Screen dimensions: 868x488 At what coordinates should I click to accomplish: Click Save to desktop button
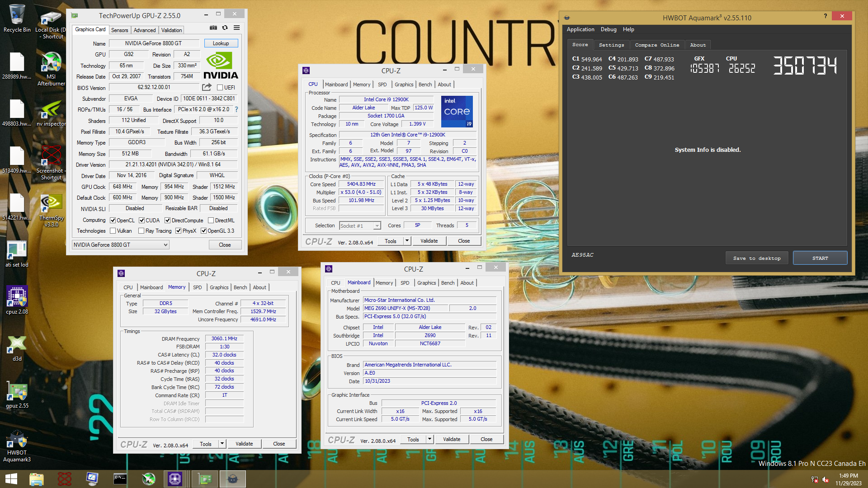[757, 258]
